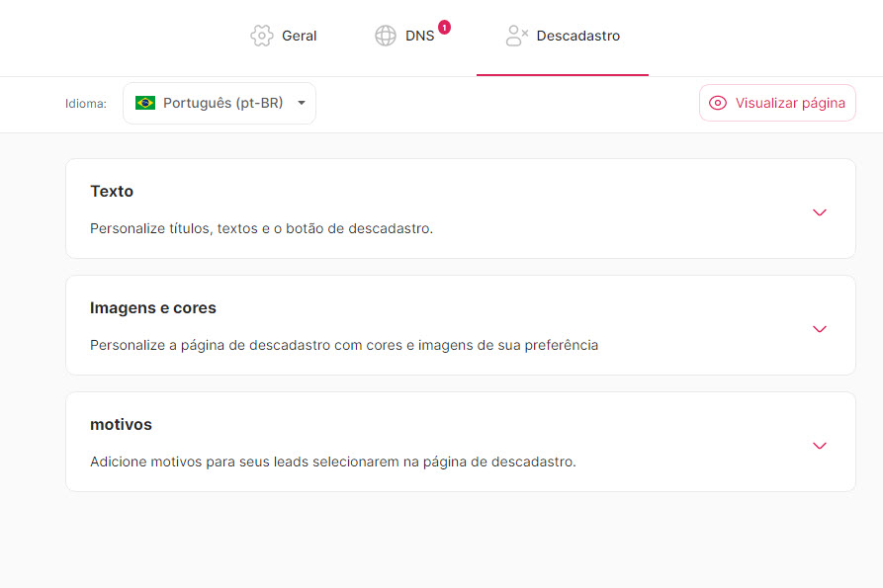Image resolution: width=883 pixels, height=588 pixels.
Task: Click the gear icon beside Geral
Action: tap(262, 36)
